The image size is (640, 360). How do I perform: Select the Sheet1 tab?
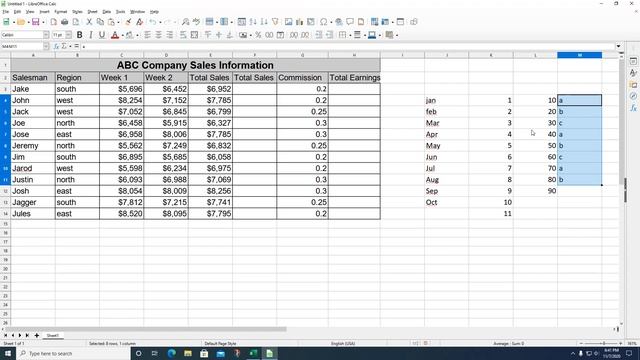coord(52,336)
